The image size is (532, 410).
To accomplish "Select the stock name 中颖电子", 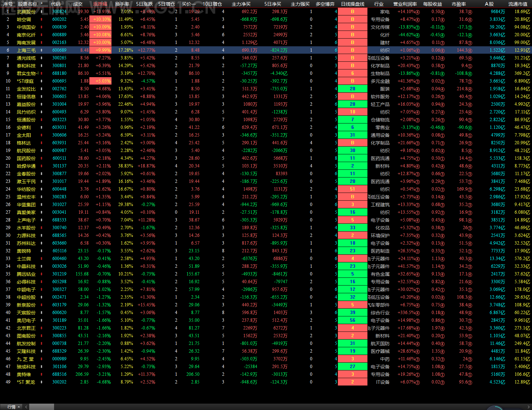I will [x=26, y=290].
